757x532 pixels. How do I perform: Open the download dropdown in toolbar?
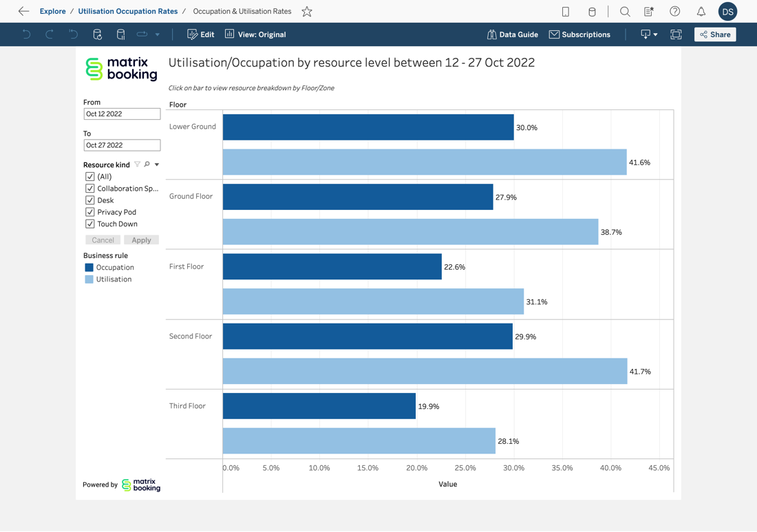(649, 34)
